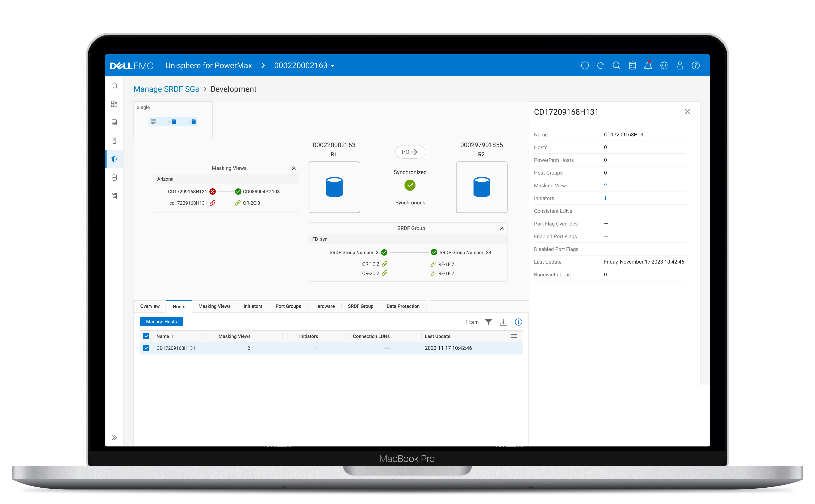The image size is (815, 504).
Task: Click the blue info icon above table
Action: point(518,322)
